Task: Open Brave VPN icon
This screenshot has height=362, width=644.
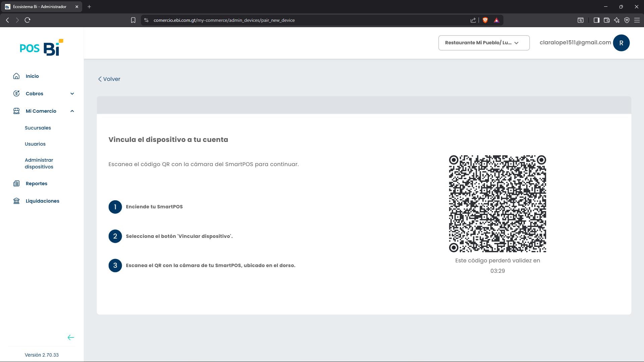Action: tap(627, 20)
